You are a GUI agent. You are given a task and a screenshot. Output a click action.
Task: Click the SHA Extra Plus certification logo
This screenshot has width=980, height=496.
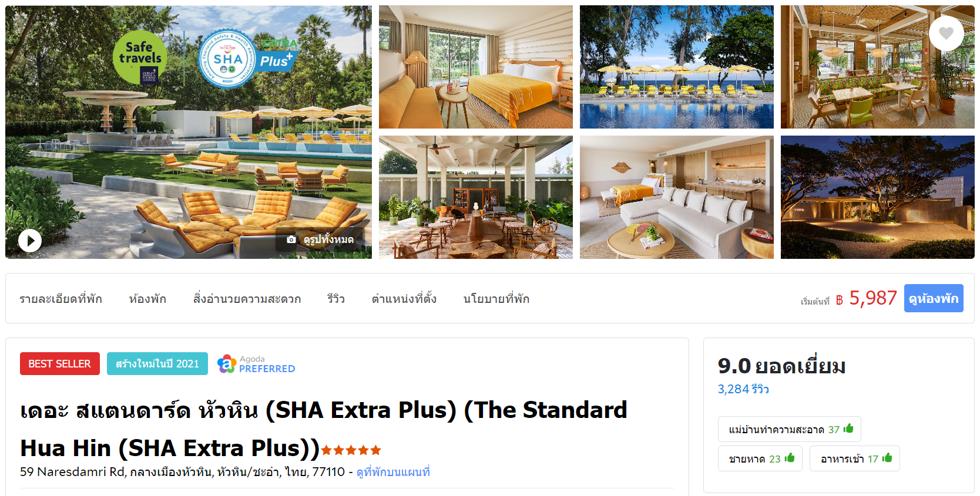(x=247, y=59)
